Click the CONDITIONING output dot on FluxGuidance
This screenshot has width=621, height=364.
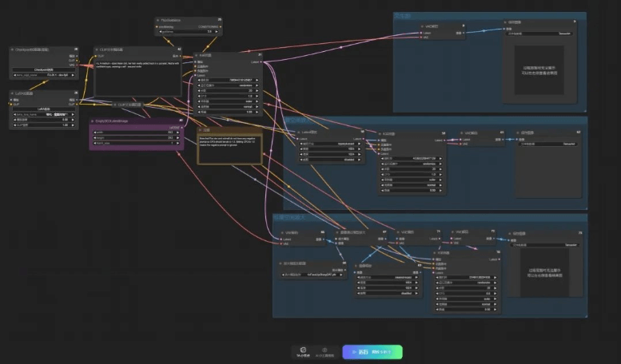(x=219, y=26)
